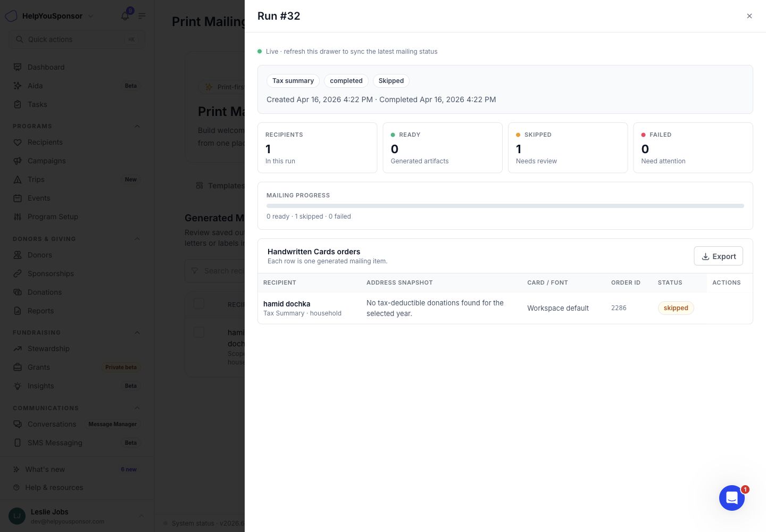Tick the select-all checkbox in the generated mailings table
The width and height of the screenshot is (766, 532).
199,303
